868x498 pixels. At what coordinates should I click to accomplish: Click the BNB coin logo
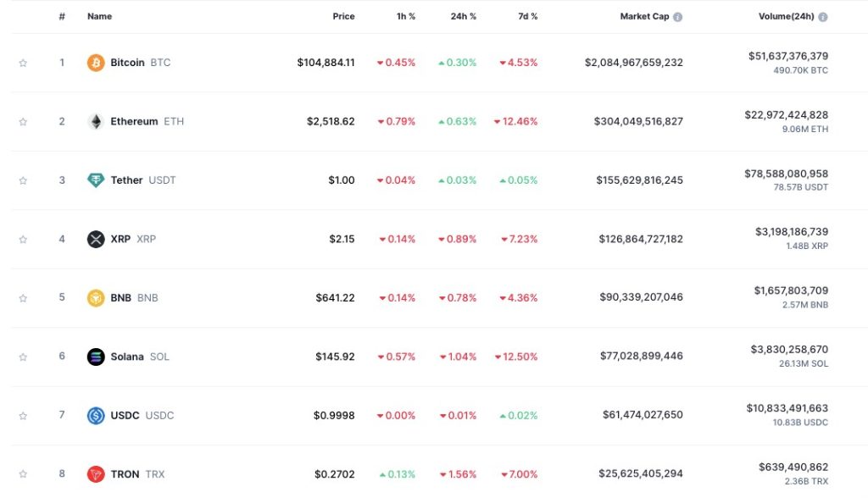tap(96, 297)
